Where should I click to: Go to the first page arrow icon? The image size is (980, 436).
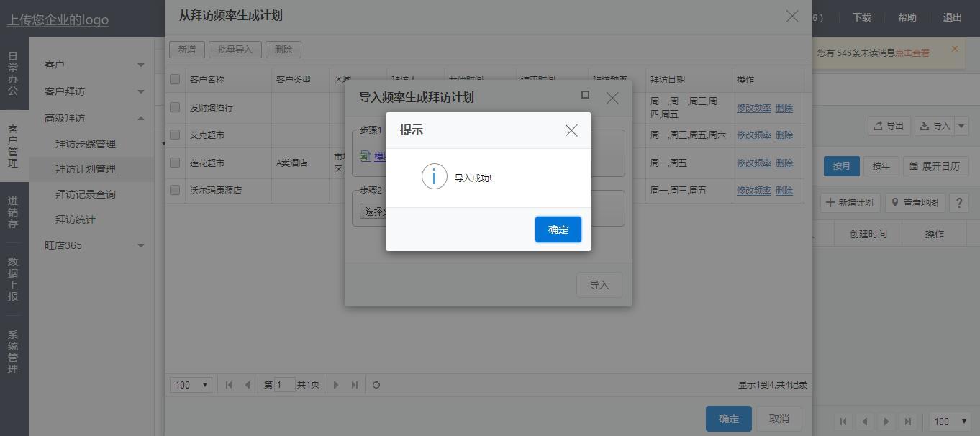[229, 385]
